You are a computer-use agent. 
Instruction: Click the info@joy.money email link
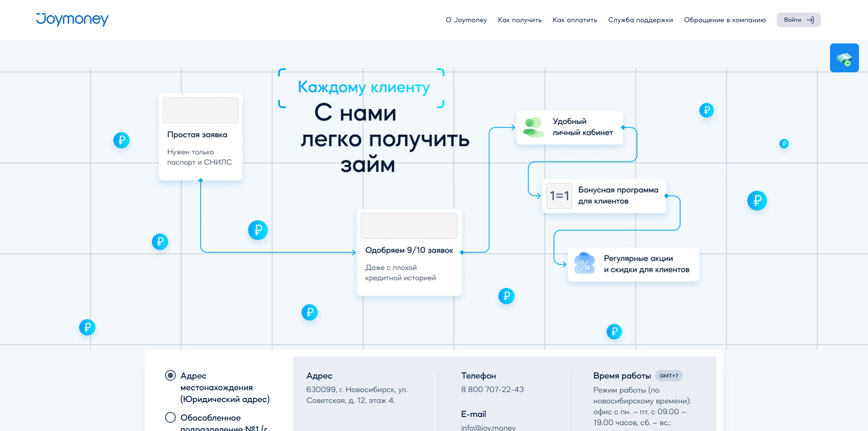(488, 427)
